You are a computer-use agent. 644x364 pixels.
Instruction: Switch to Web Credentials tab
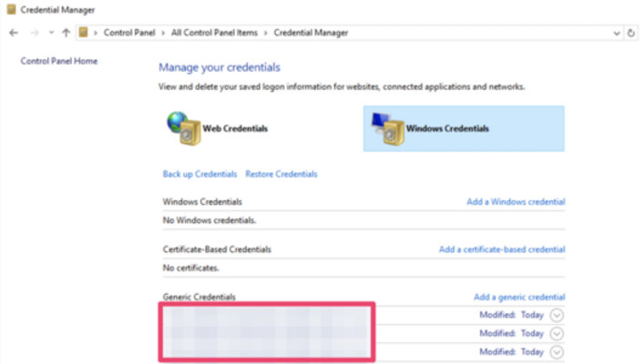point(234,128)
